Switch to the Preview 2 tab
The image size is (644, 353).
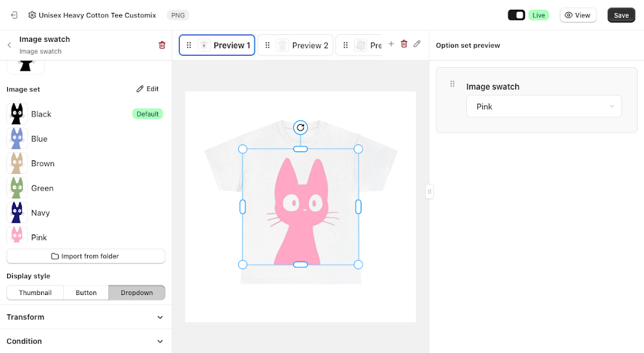point(296,45)
